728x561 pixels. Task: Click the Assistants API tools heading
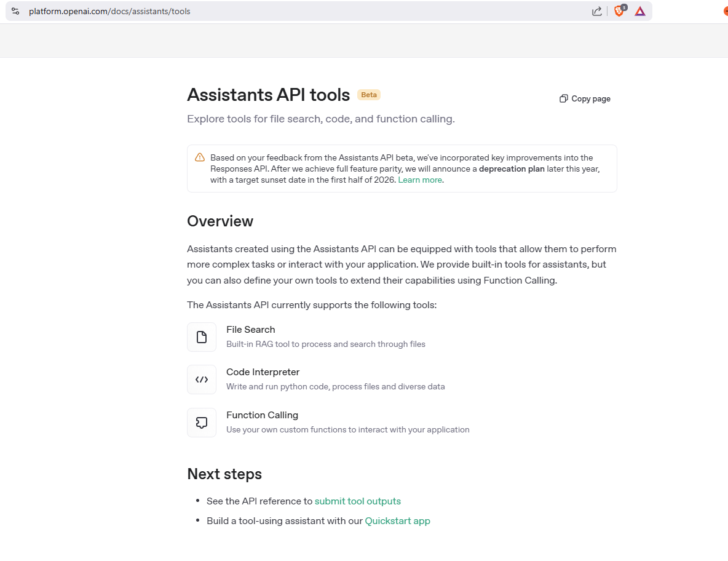pos(268,95)
